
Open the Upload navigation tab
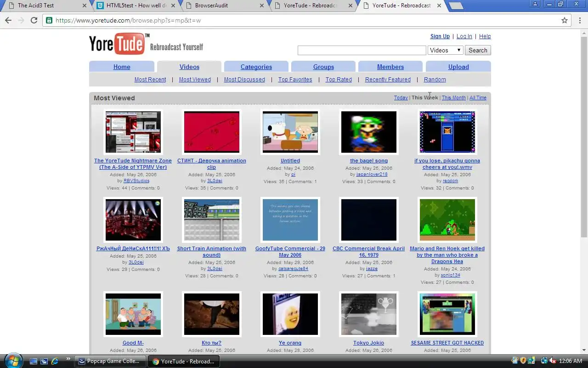coord(458,67)
